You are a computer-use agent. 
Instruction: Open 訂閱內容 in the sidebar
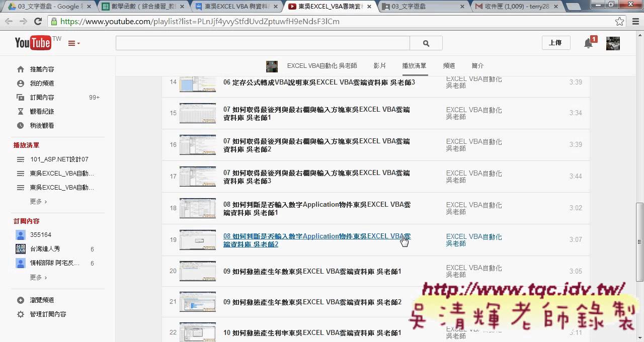click(x=42, y=98)
